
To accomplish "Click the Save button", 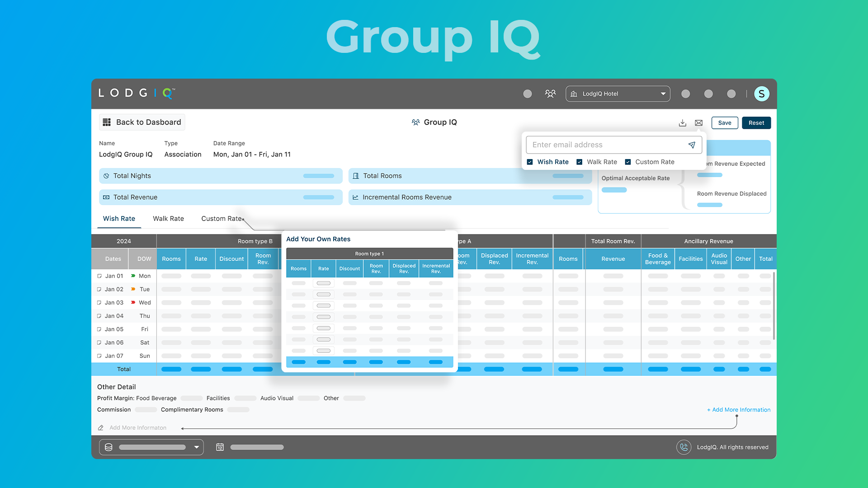I will (x=724, y=123).
